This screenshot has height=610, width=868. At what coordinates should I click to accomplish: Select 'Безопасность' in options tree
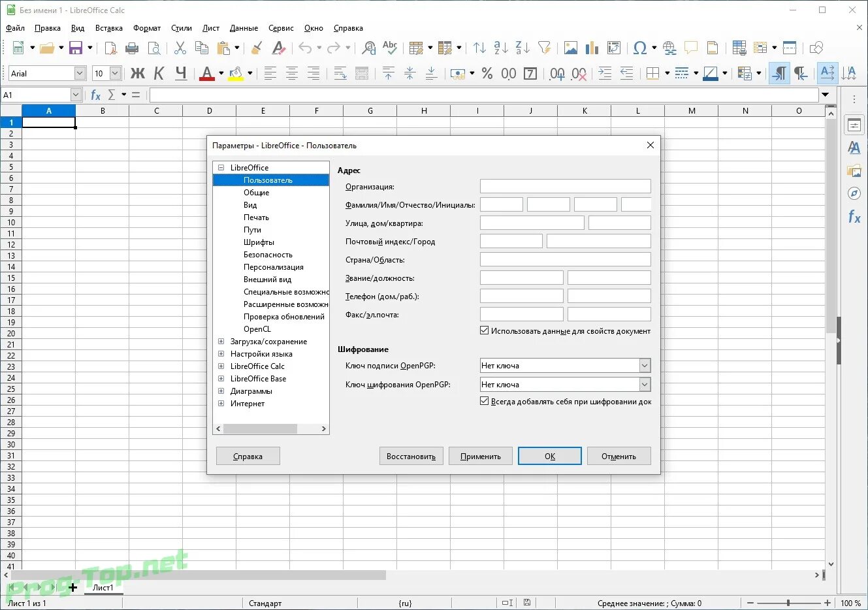click(x=268, y=255)
